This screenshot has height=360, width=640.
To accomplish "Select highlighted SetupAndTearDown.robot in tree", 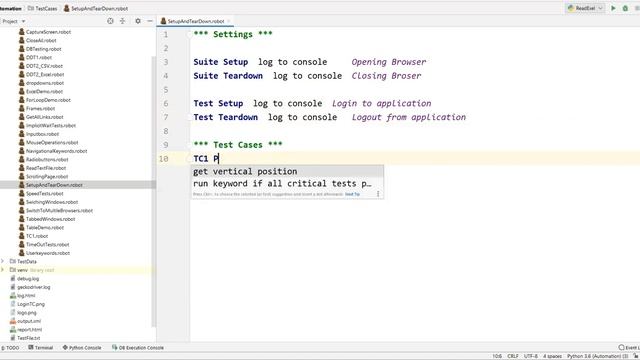I will pos(51,185).
